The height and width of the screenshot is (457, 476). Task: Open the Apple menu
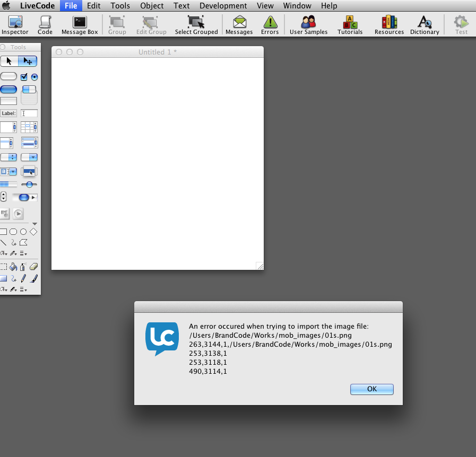tap(6, 5)
